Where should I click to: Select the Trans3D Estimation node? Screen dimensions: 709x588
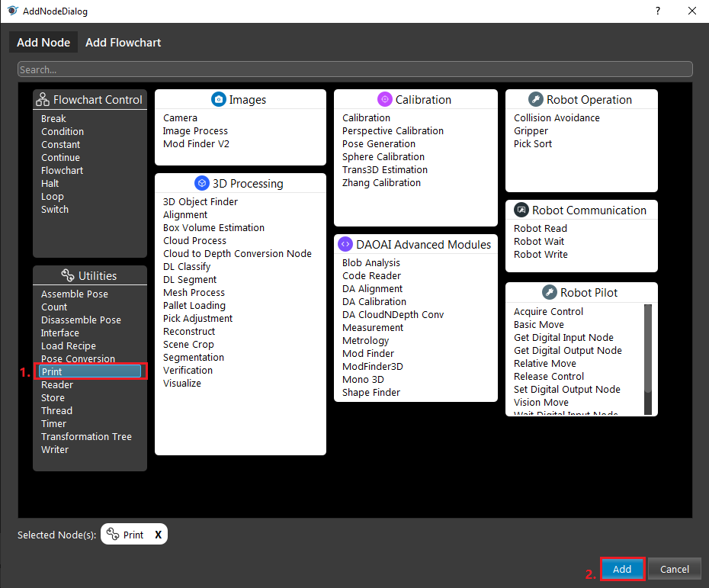tap(385, 169)
